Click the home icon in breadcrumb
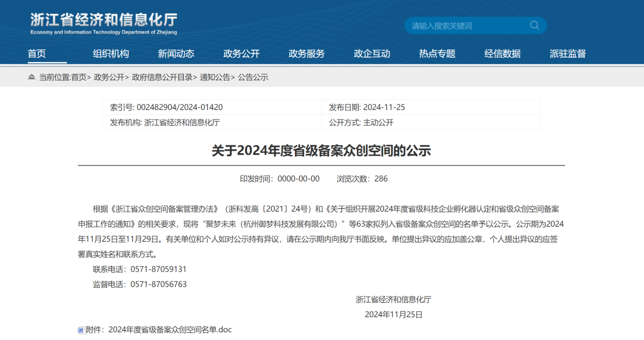 [32, 77]
